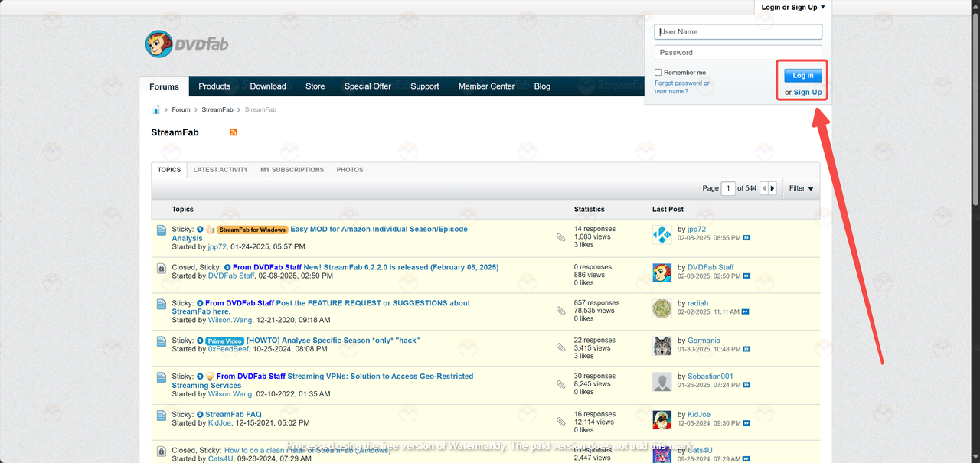Go to last post arrow by Sebastian001

[x=745, y=386]
